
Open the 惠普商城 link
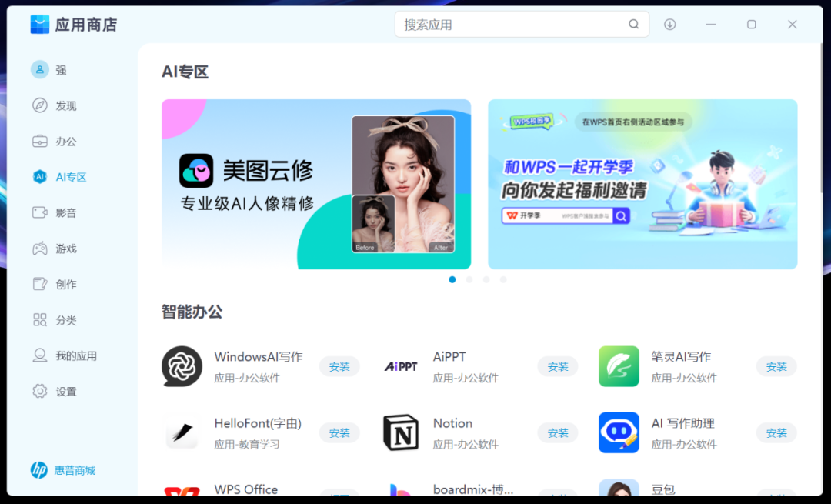click(75, 470)
